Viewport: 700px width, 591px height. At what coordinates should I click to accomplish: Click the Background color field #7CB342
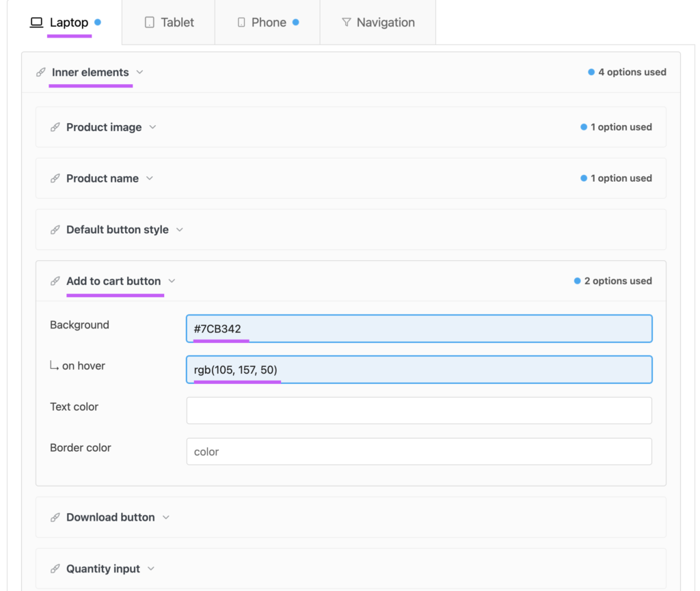[419, 329]
